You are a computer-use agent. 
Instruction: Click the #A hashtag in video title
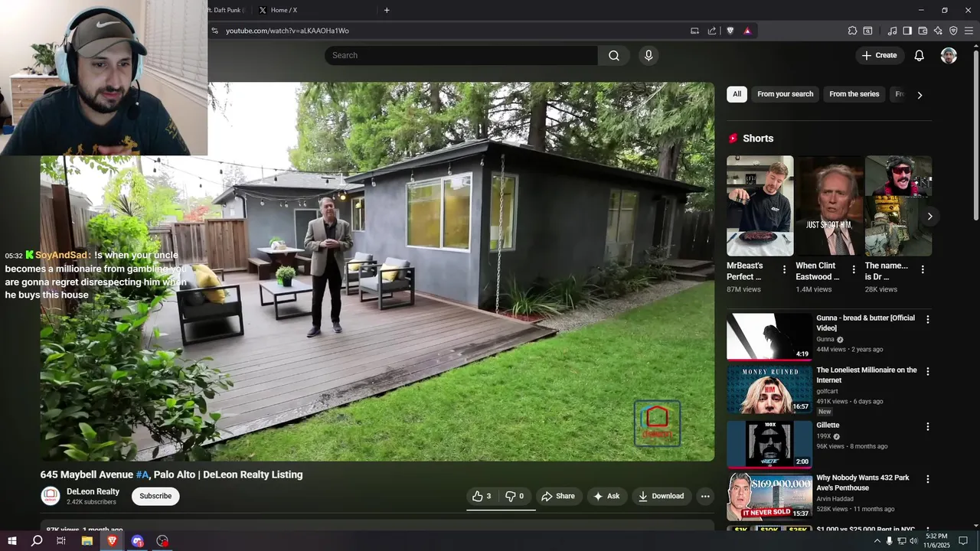pos(142,474)
